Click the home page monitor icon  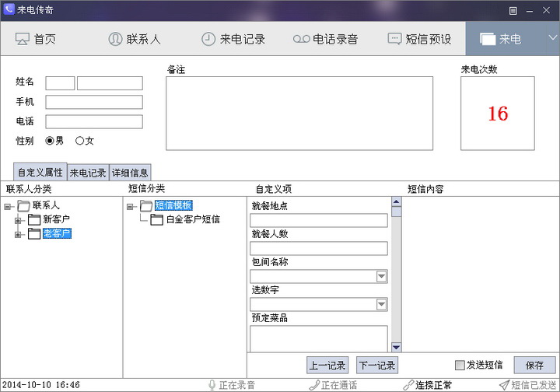click(22, 39)
